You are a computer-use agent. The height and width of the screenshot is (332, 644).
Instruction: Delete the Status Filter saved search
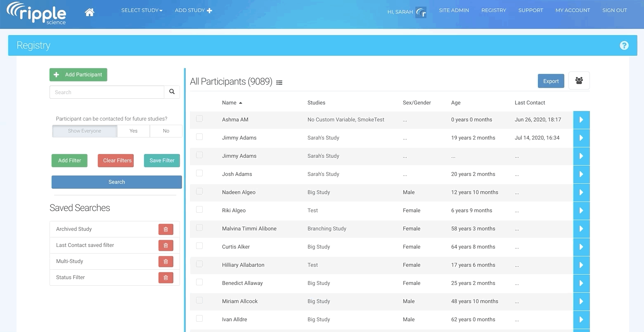[166, 278]
